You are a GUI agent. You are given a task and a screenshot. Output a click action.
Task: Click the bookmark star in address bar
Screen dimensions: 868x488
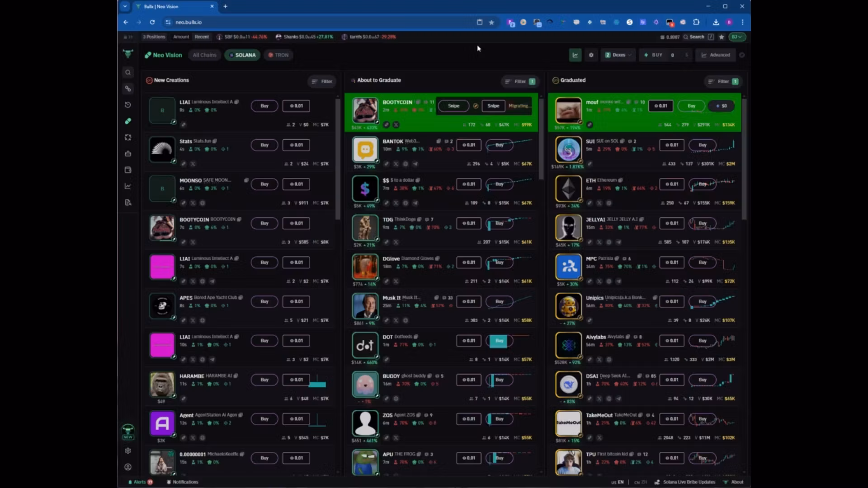(491, 22)
